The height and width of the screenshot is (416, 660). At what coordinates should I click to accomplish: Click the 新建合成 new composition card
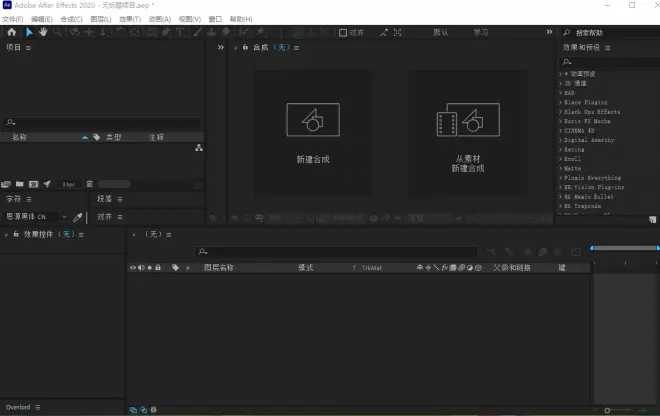click(313, 133)
